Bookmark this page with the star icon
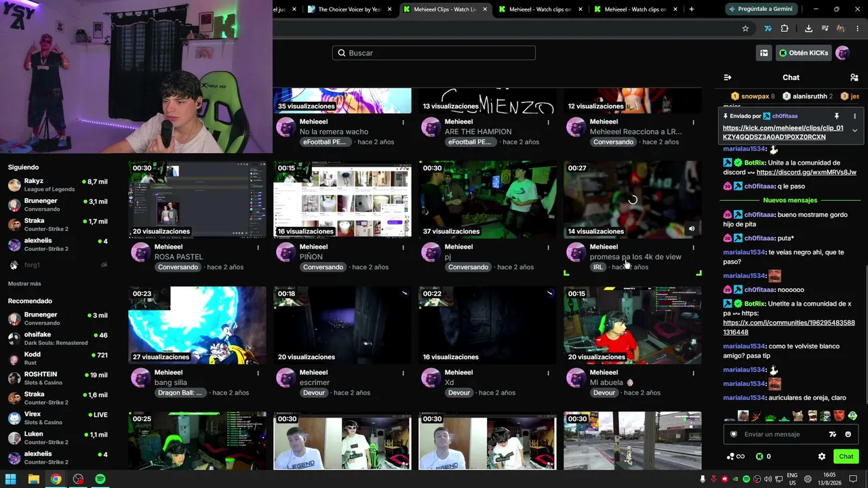Image resolution: width=868 pixels, height=488 pixels. click(745, 28)
